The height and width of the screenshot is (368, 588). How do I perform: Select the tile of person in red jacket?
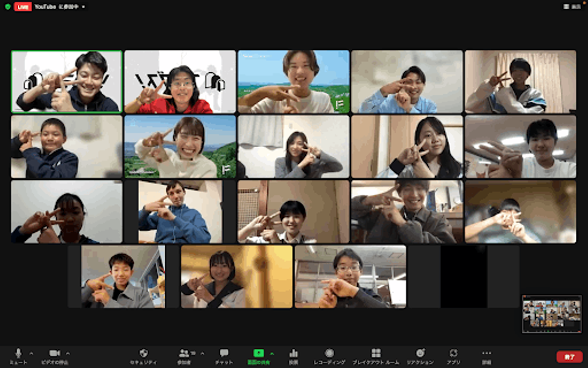click(180, 82)
